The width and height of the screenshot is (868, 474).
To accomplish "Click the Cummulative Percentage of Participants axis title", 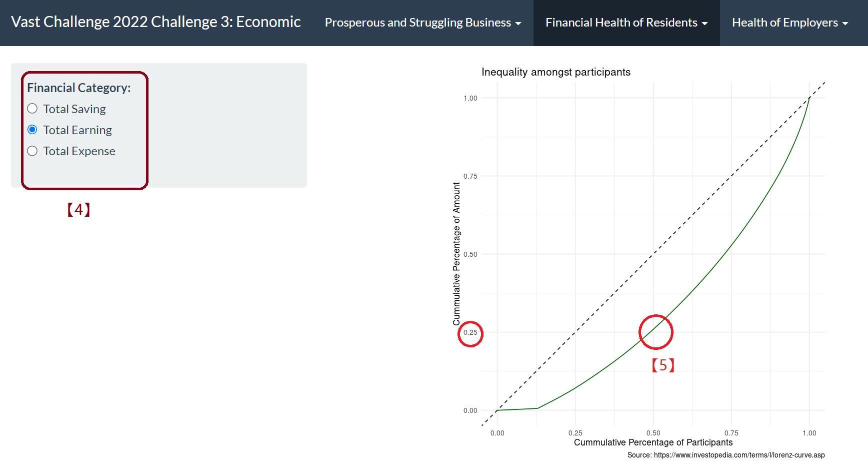I will pos(653,442).
